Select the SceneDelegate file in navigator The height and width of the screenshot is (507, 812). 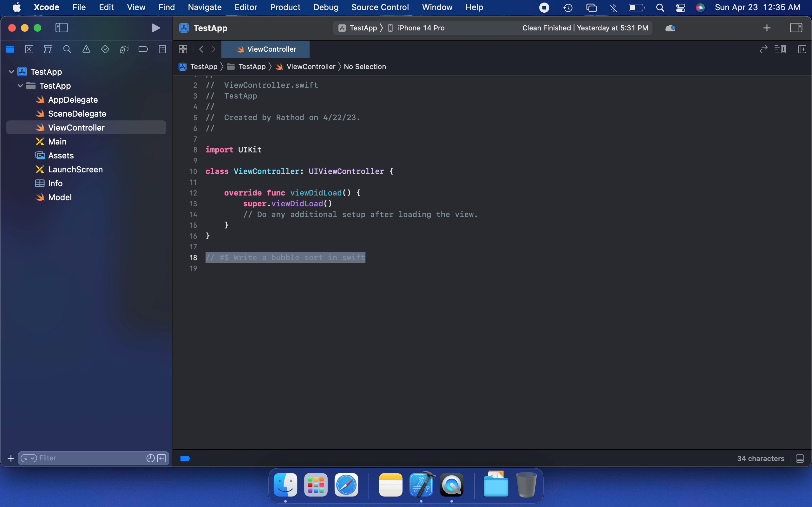(77, 114)
